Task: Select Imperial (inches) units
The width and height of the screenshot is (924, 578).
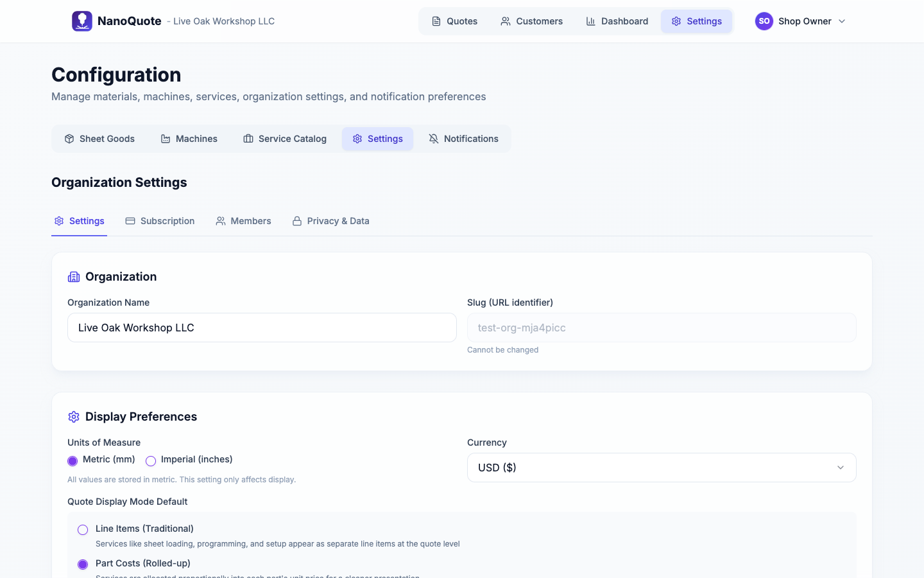Action: (x=150, y=460)
